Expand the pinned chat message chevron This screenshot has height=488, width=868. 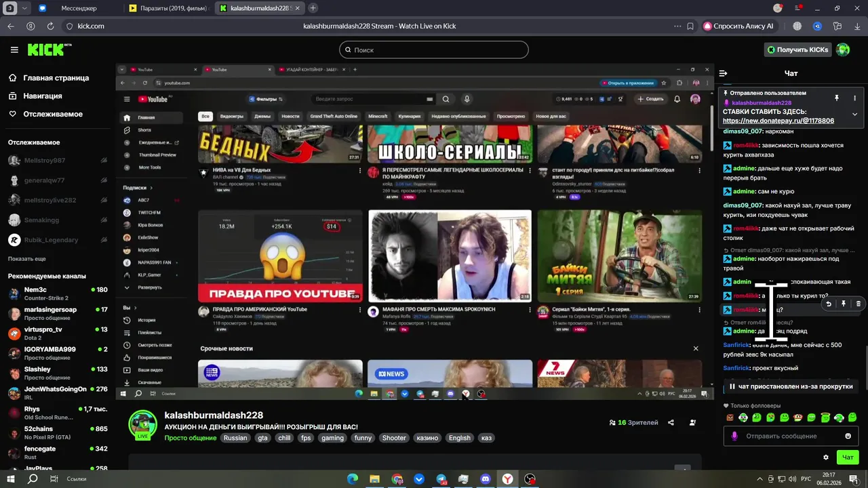(854, 114)
